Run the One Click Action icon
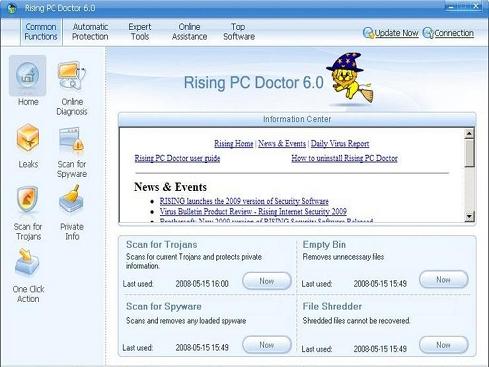 [27, 263]
